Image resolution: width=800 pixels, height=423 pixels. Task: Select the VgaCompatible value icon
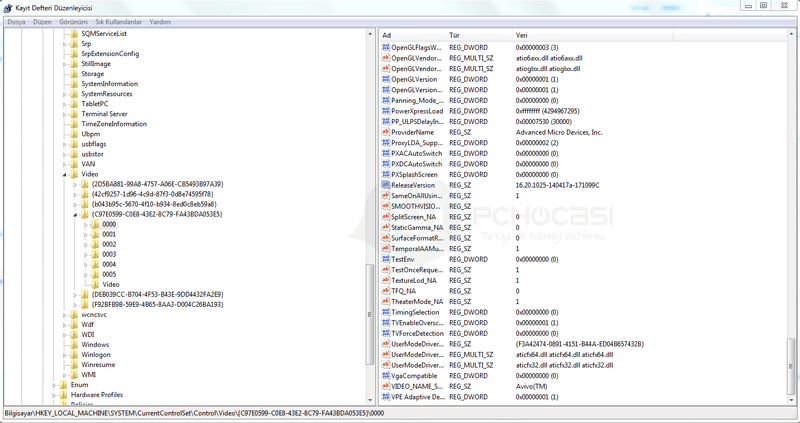386,375
